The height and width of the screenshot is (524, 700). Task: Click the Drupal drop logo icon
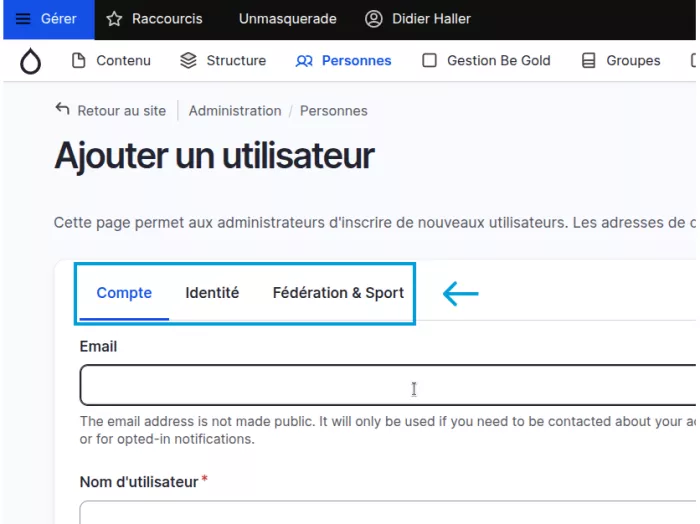30,61
